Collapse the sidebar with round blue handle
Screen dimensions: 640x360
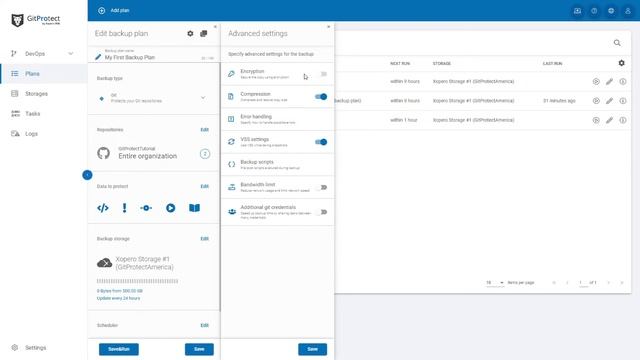[87, 175]
